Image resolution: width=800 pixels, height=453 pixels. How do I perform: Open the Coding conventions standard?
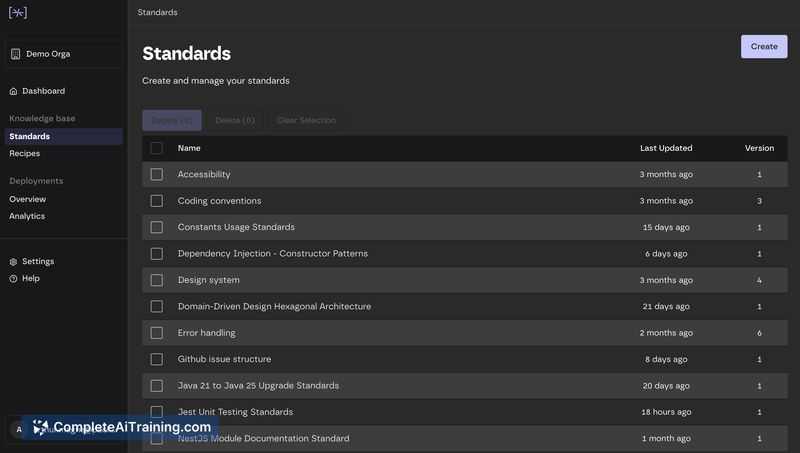coord(219,201)
